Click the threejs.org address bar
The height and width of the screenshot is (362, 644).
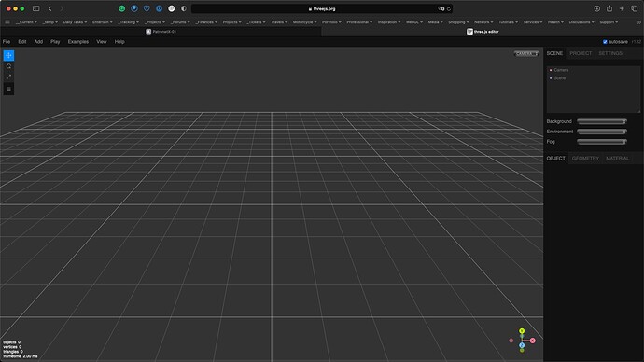(x=322, y=8)
